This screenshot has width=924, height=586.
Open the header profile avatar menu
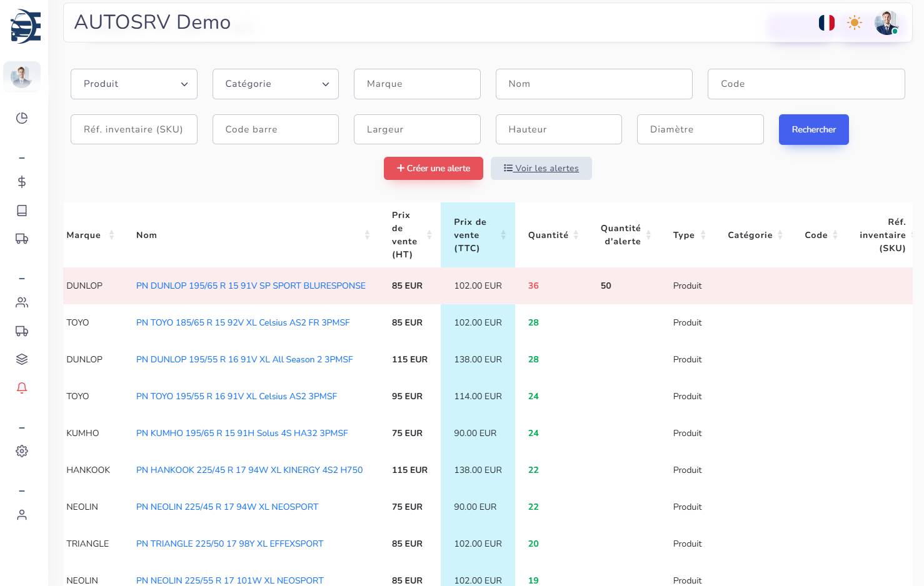point(886,23)
